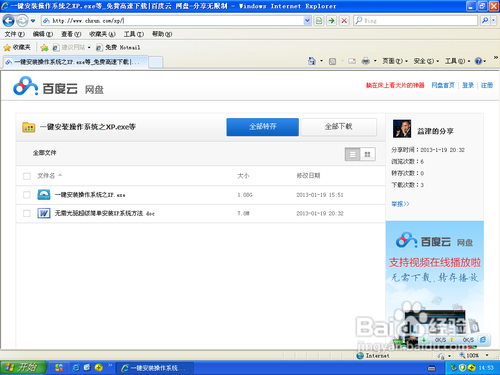Viewport: 500px width, 375px height.
Task: Click the Baidu Yun video ad banner
Action: coord(435,285)
